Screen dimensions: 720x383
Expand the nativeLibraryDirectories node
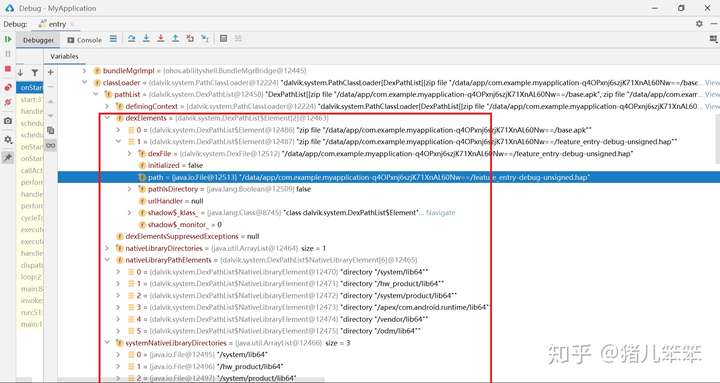pos(107,248)
